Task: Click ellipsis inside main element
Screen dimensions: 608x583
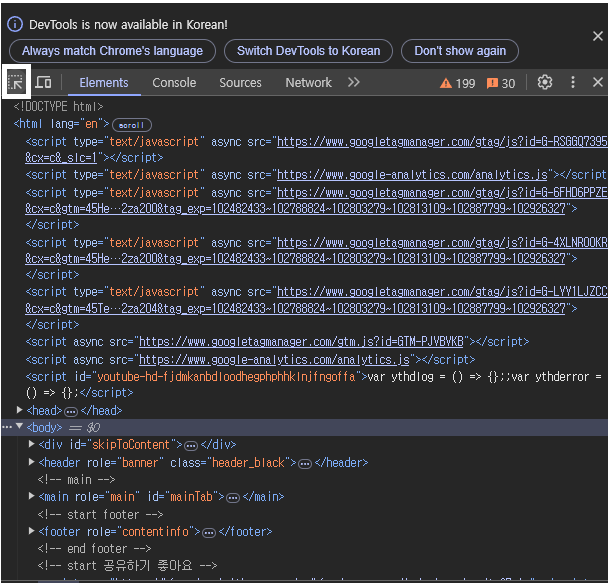Action: (233, 498)
